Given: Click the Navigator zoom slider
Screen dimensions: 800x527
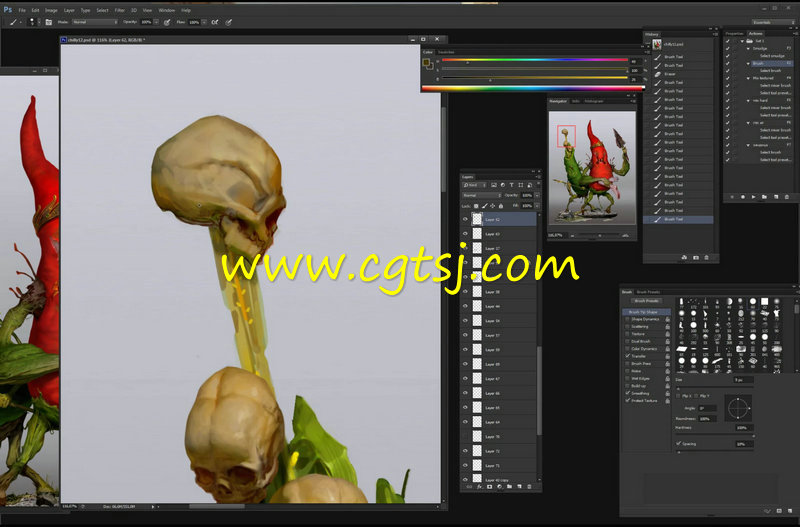Looking at the screenshot, I should pyautogui.click(x=599, y=236).
